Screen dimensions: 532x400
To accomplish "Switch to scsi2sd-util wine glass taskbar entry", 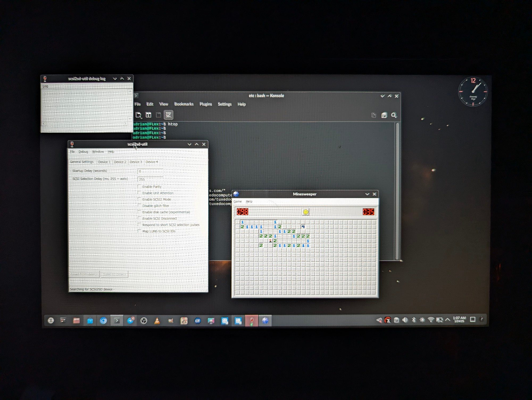I will pyautogui.click(x=252, y=321).
